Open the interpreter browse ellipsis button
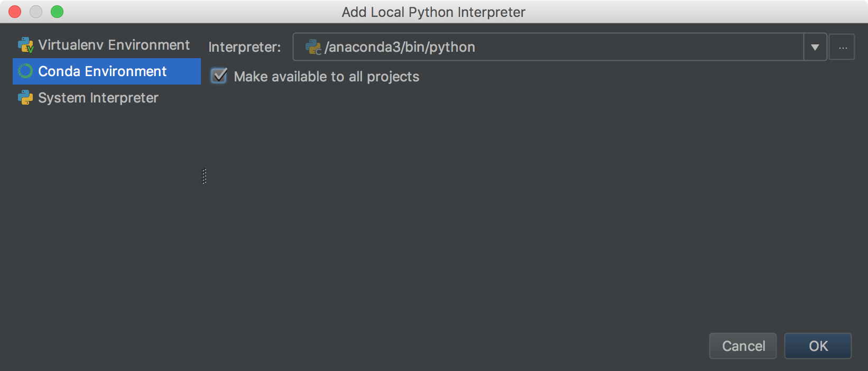 click(842, 47)
